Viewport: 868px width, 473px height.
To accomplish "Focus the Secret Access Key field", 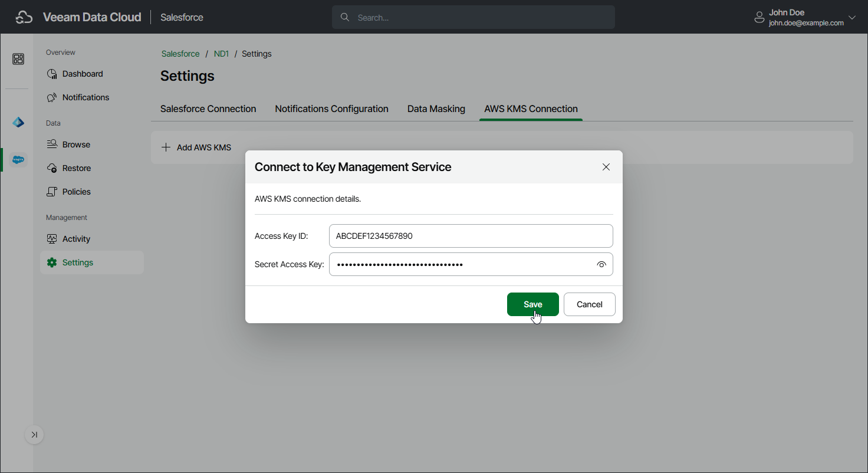I will pyautogui.click(x=471, y=264).
